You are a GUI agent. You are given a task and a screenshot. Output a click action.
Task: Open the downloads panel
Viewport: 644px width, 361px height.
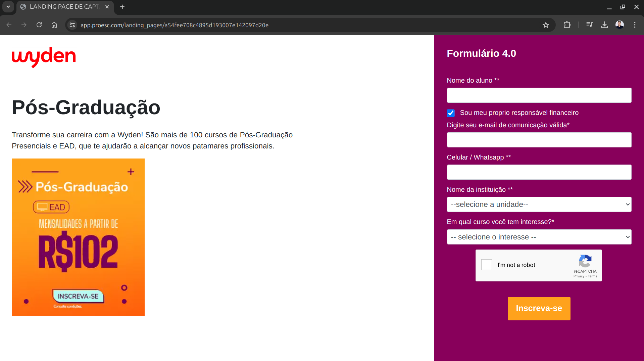click(x=604, y=25)
